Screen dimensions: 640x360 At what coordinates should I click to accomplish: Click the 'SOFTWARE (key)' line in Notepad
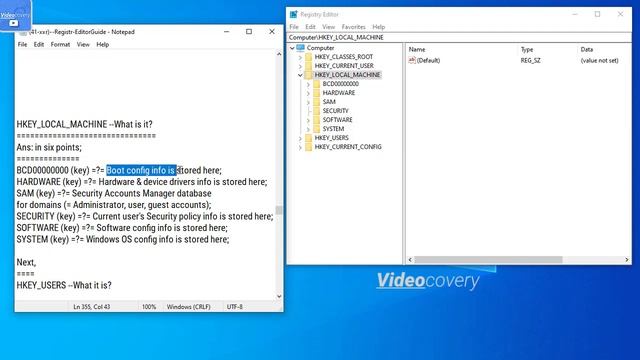point(122,228)
